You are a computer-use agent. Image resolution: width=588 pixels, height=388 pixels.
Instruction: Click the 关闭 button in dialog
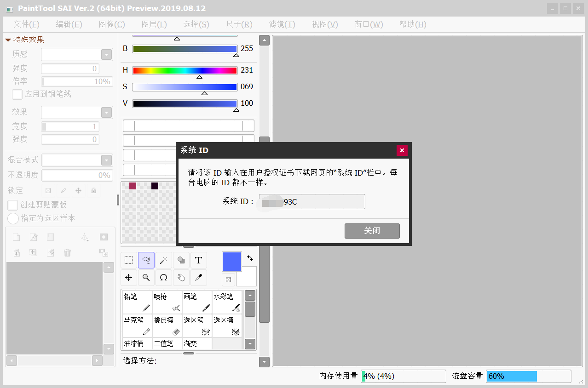pyautogui.click(x=372, y=231)
